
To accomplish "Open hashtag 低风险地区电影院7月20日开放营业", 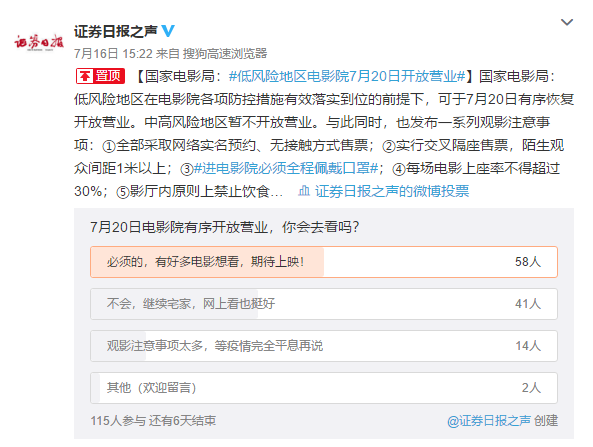I will [x=347, y=76].
